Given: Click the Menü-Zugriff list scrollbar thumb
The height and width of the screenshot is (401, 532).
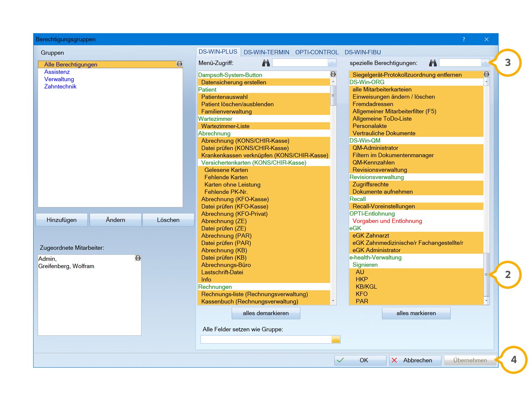Looking at the screenshot, I should (x=333, y=95).
